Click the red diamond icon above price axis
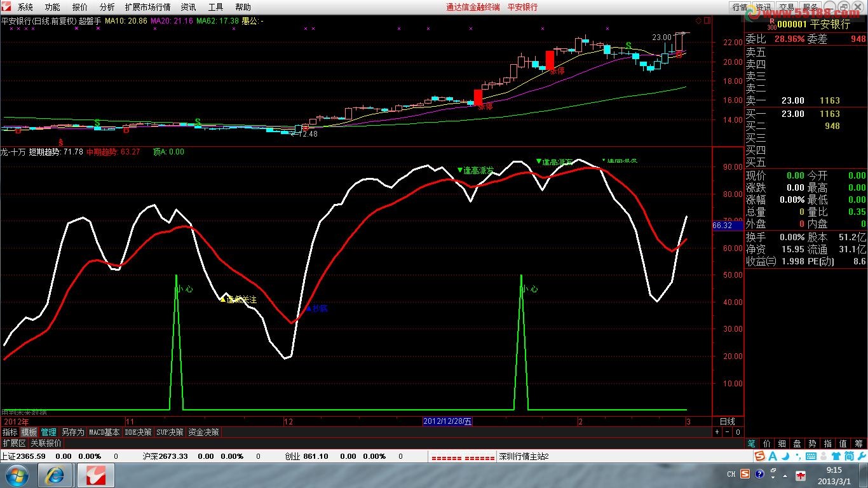This screenshot has width=868, height=488. pyautogui.click(x=698, y=21)
